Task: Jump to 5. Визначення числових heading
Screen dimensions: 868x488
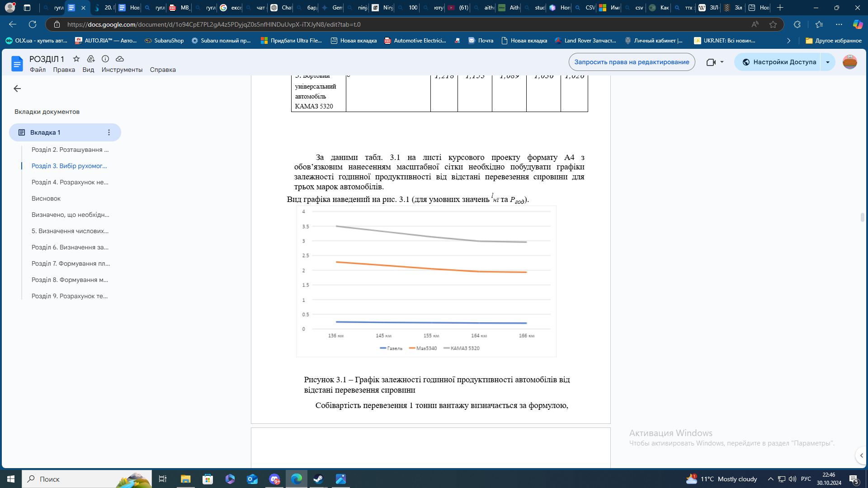Action: pos(70,231)
